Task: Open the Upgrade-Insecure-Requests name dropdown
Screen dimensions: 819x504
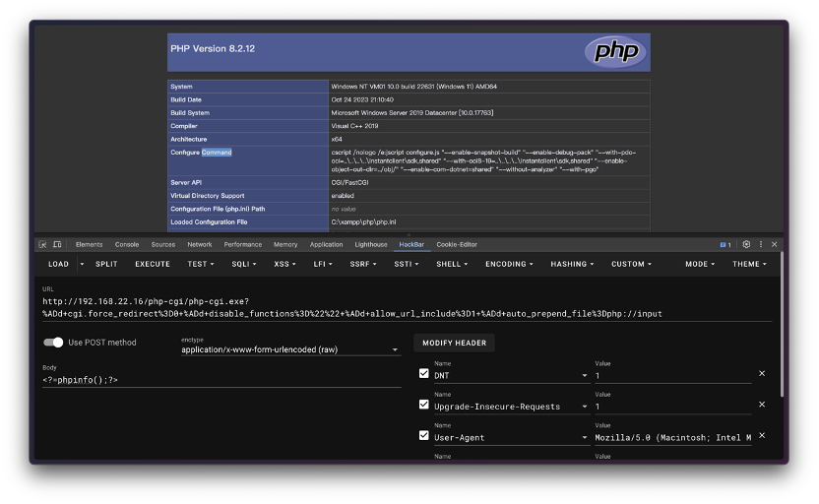Action: 585,407
